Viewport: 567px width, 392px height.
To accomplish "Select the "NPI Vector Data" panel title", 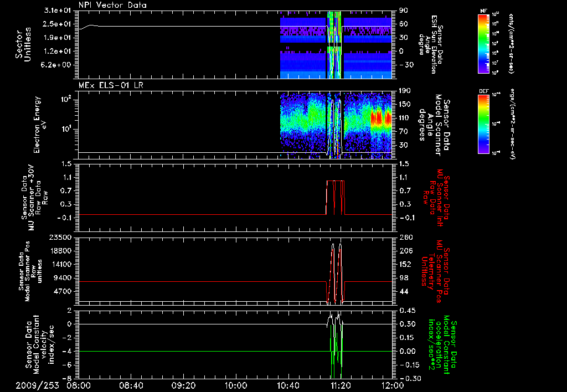I will (x=112, y=5).
